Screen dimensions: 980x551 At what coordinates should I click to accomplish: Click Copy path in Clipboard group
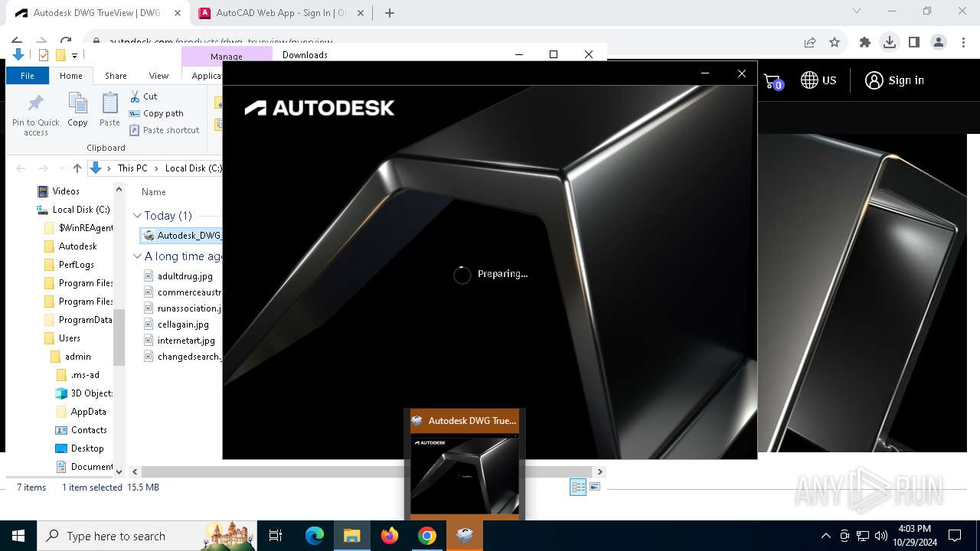point(156,113)
